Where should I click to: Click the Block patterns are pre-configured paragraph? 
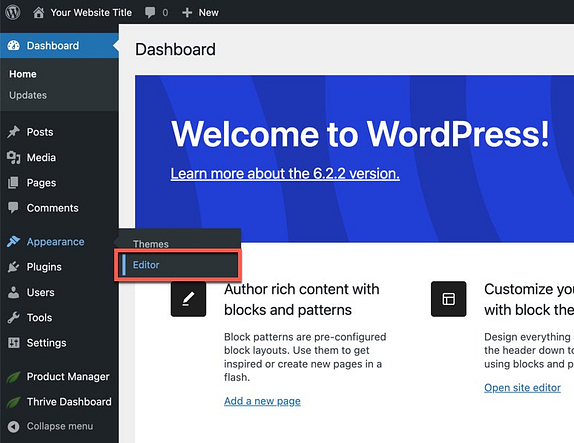pos(305,357)
